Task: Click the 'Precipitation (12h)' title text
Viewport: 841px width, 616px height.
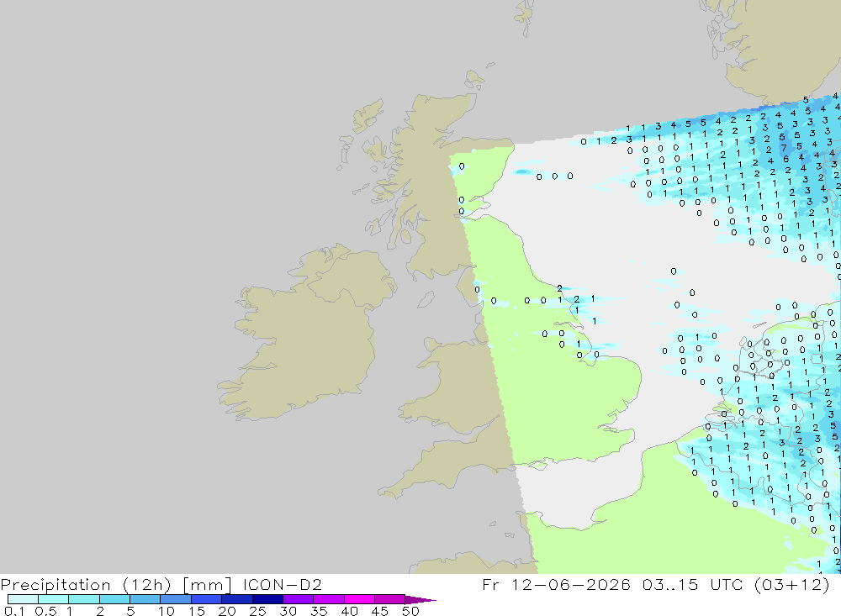Action: (x=86, y=585)
